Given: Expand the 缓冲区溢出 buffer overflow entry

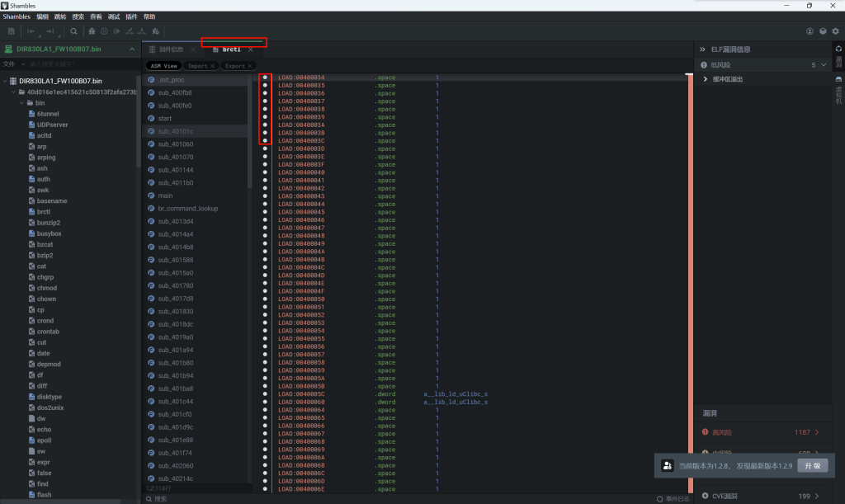Looking at the screenshot, I should [x=706, y=79].
